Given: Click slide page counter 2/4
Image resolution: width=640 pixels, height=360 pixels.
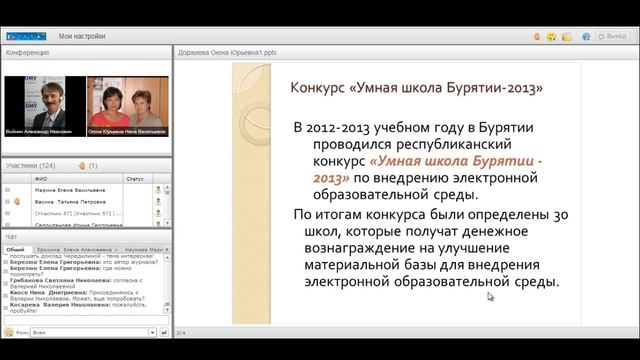Looking at the screenshot, I should [181, 333].
